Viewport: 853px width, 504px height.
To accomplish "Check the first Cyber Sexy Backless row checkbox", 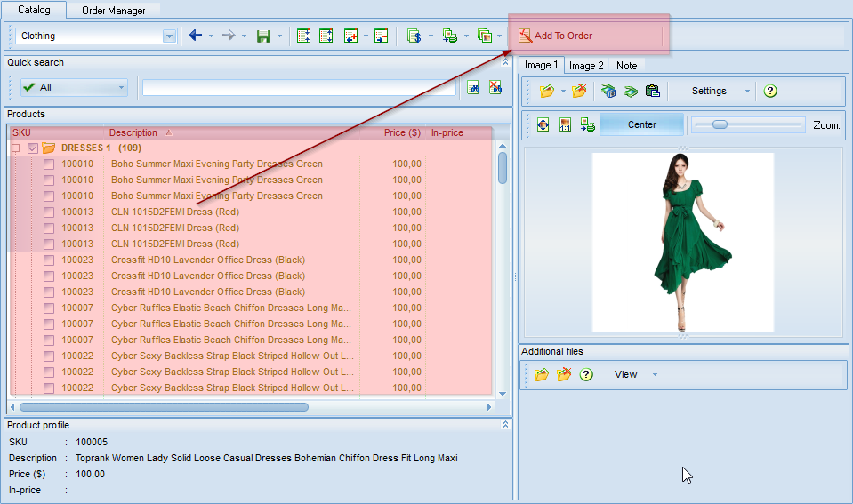I will coord(49,356).
